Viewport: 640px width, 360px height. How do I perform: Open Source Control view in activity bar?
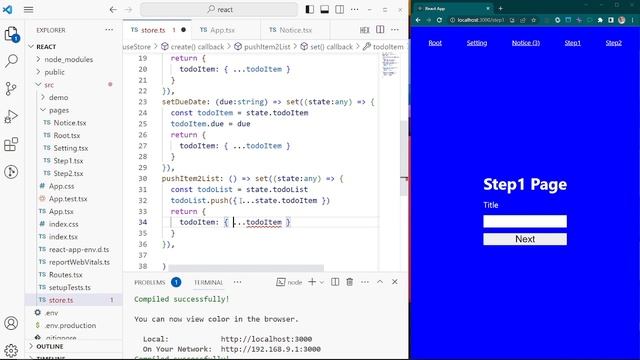pyautogui.click(x=11, y=89)
